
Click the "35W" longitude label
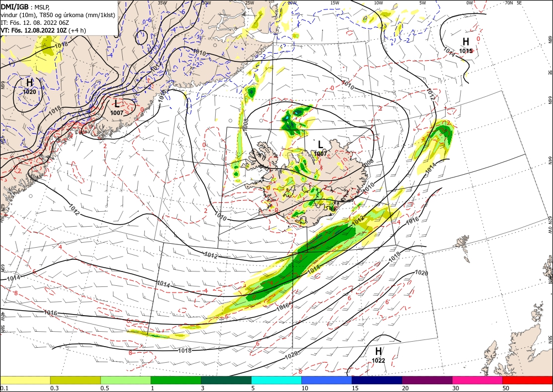[x=162, y=3]
